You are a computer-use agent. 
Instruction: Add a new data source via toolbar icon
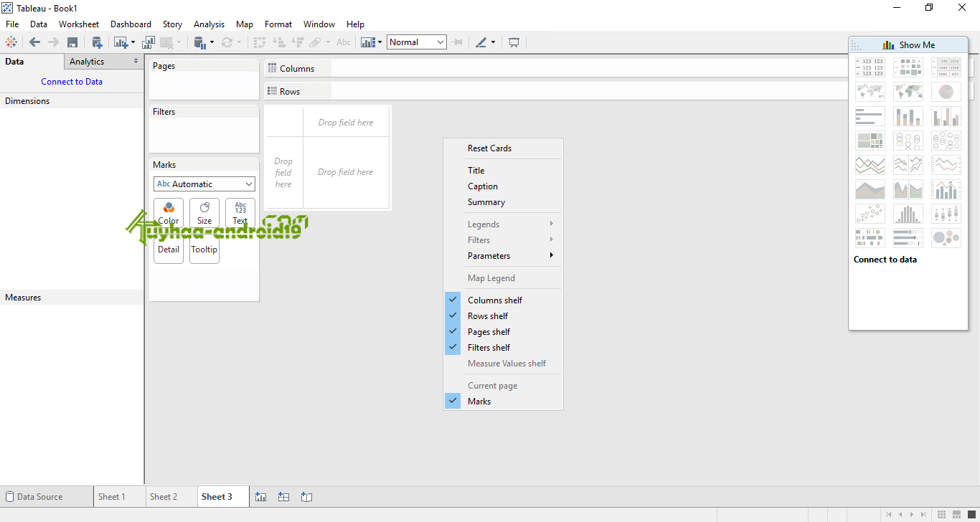click(97, 42)
